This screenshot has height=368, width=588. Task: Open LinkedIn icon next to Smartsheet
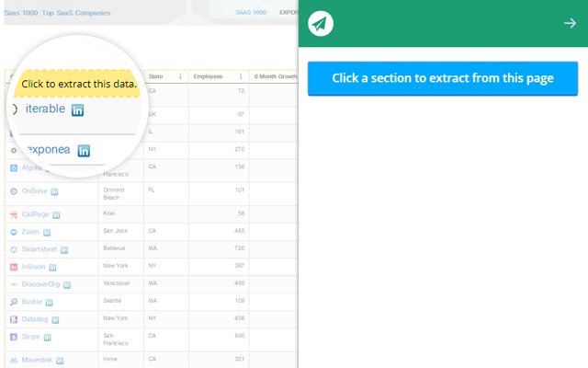click(x=64, y=250)
